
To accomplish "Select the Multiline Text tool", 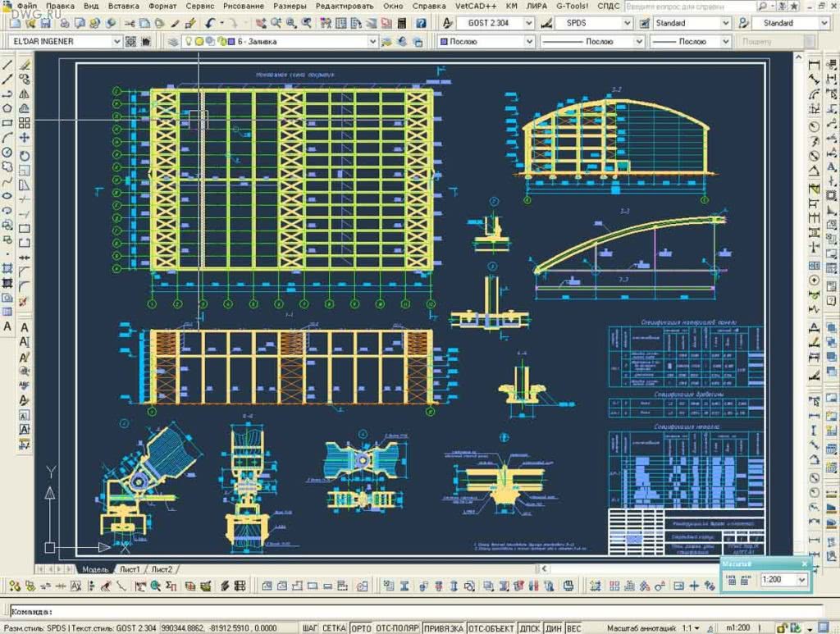I will coord(7,326).
